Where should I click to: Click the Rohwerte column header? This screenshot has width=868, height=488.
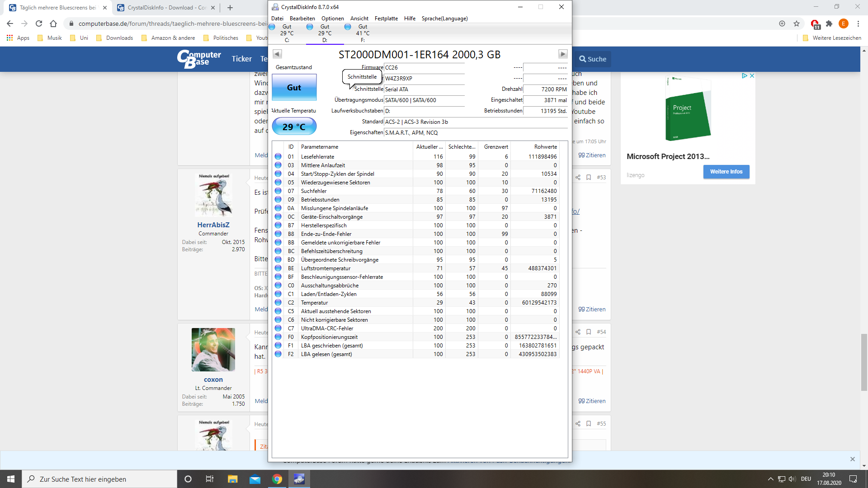(x=545, y=147)
